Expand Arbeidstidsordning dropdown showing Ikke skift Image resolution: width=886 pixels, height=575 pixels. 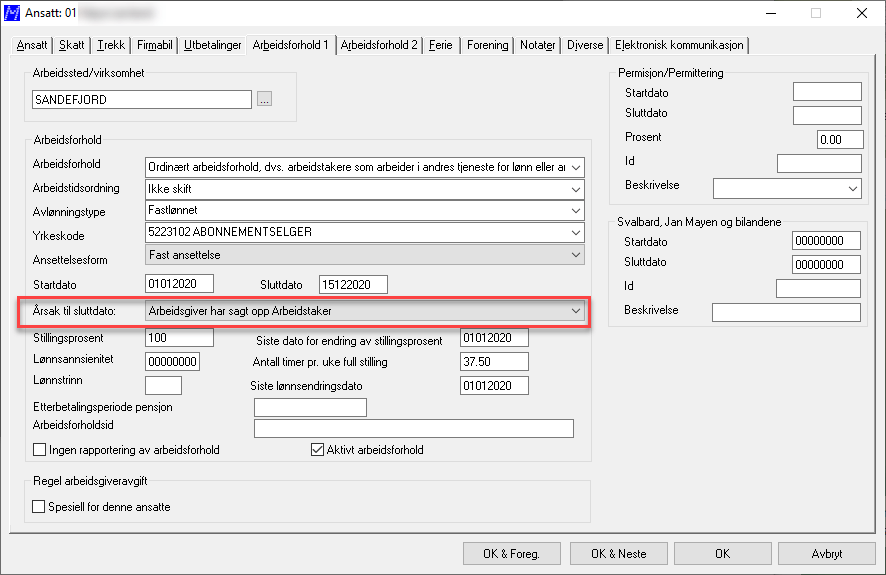coord(576,189)
